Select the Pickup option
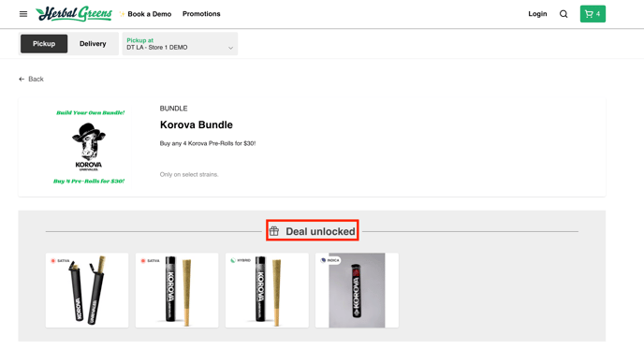This screenshot has width=644, height=350. tap(44, 44)
